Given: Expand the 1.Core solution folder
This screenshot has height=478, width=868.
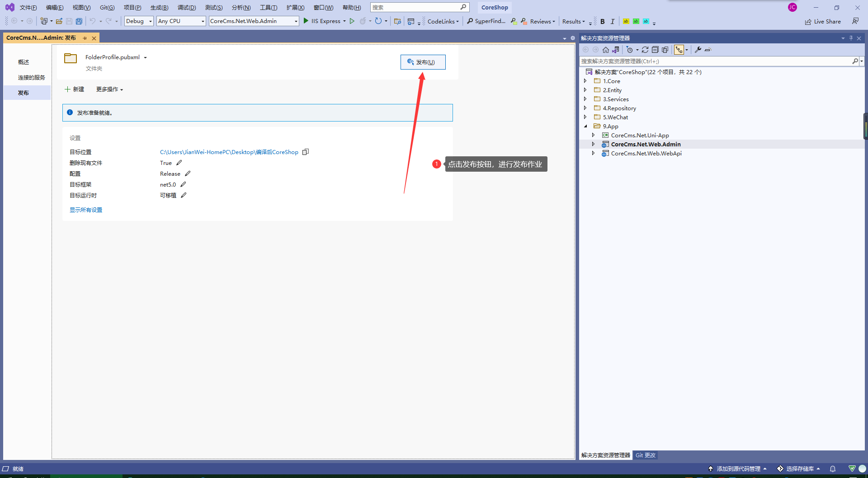Looking at the screenshot, I should [585, 81].
